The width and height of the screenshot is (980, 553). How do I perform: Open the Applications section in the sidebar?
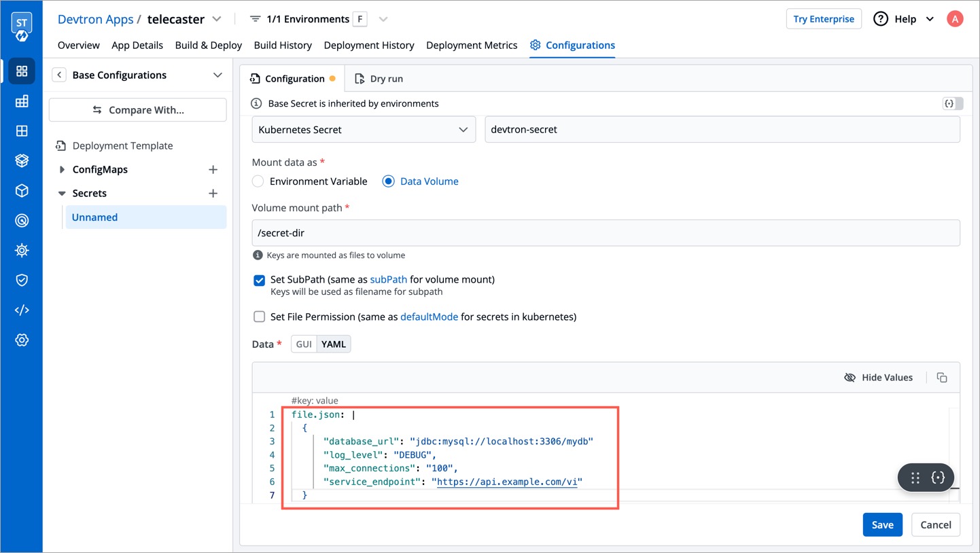[x=22, y=71]
